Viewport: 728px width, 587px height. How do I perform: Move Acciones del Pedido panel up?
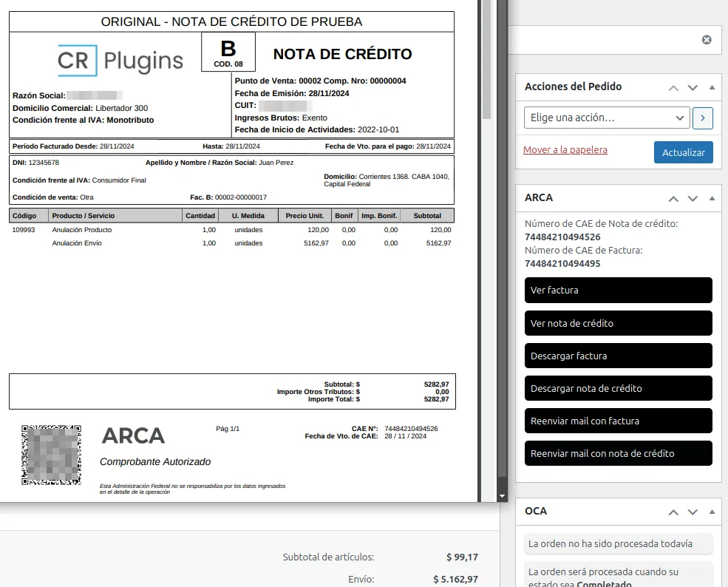673,87
